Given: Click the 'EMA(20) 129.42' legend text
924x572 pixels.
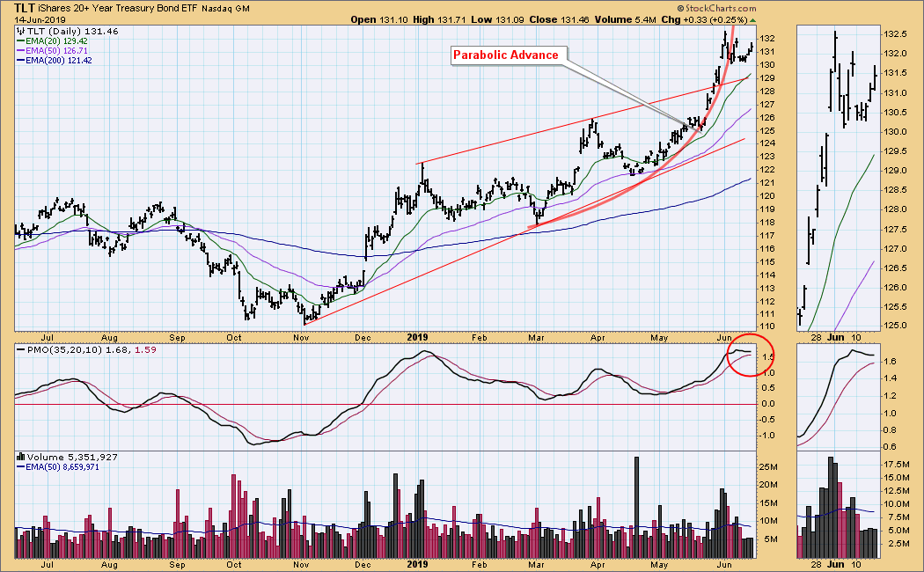Looking at the screenshot, I should click(56, 41).
